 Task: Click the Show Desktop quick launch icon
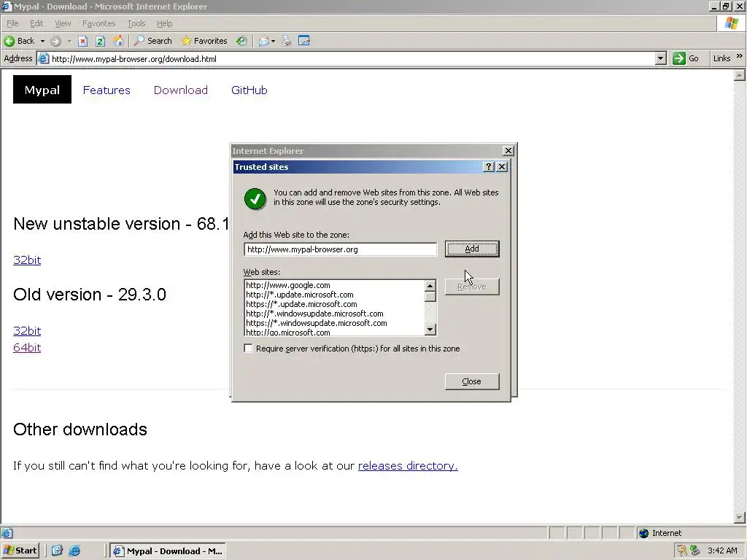(x=57, y=551)
